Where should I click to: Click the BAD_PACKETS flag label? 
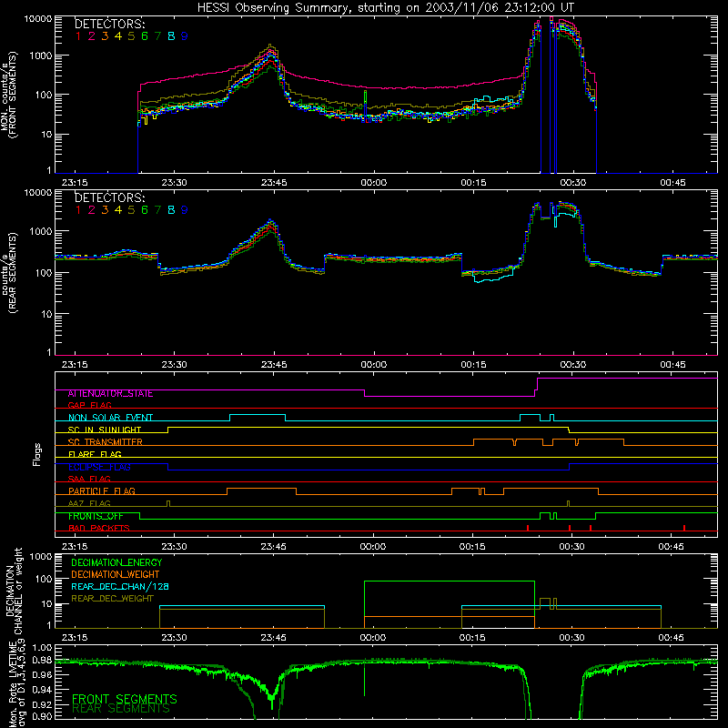99,528
